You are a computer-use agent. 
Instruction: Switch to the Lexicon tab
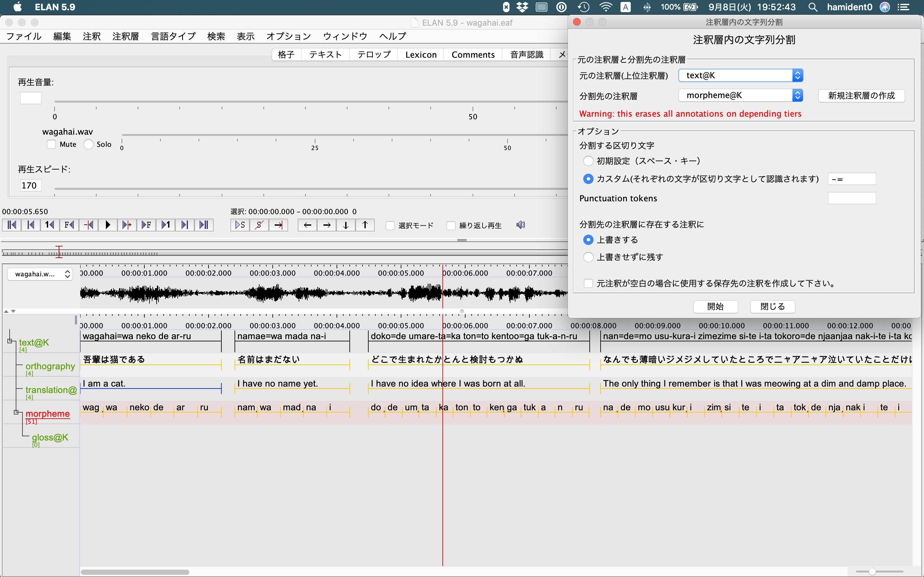pyautogui.click(x=421, y=54)
